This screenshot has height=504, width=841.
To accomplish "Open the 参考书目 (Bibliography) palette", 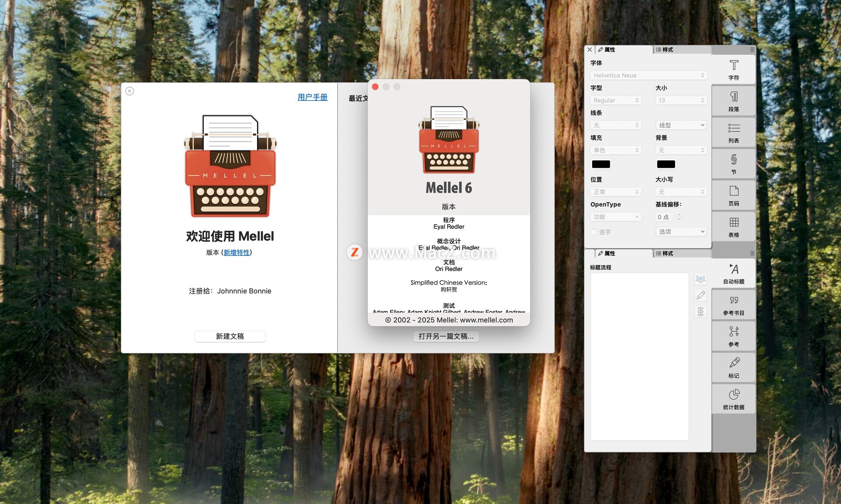I will pos(734,305).
